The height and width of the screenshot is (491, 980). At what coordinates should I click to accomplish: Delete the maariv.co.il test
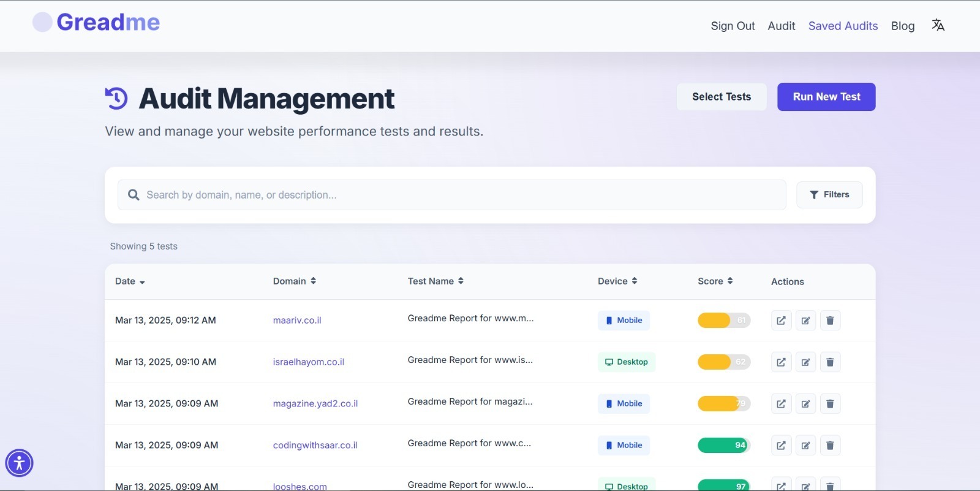click(x=830, y=321)
